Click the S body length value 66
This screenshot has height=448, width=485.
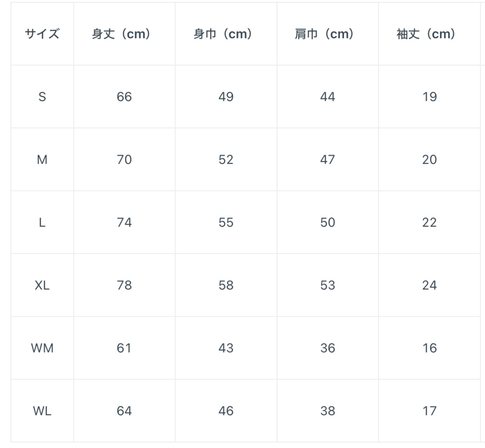[x=124, y=97]
